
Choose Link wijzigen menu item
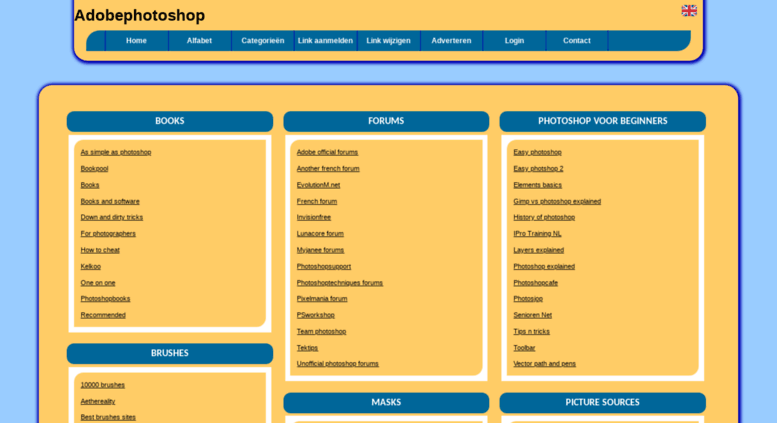click(x=388, y=41)
